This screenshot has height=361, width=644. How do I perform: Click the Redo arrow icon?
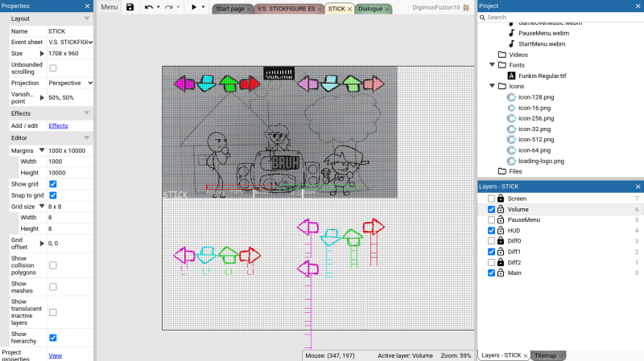coord(168,7)
